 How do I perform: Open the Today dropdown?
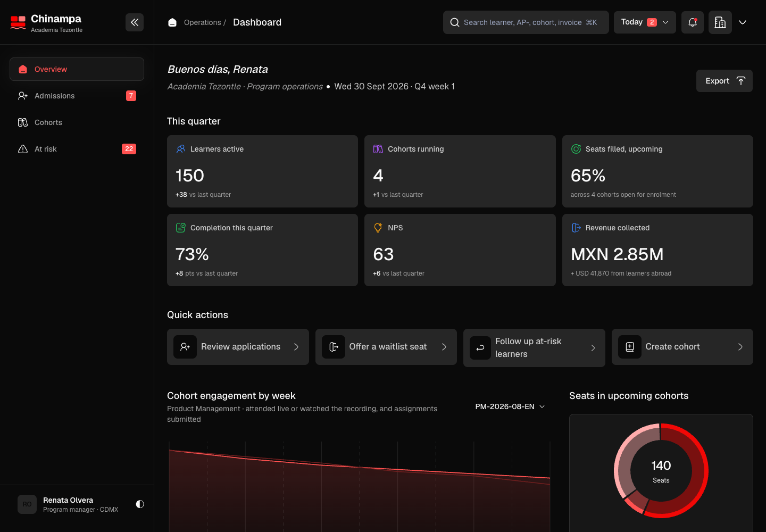(645, 22)
